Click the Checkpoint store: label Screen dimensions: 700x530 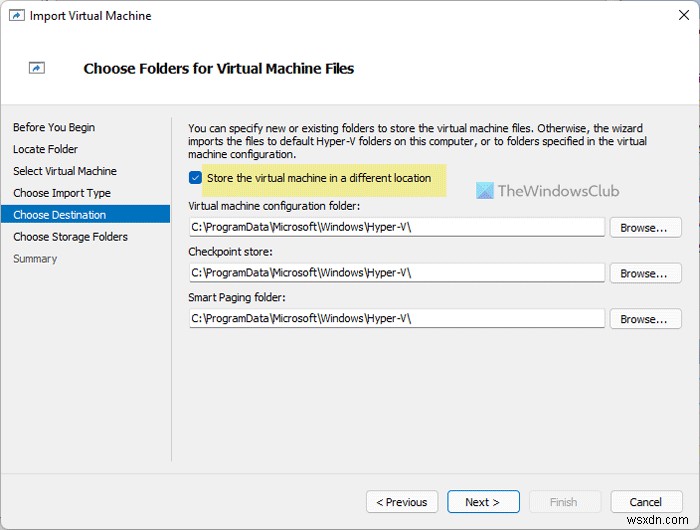230,252
